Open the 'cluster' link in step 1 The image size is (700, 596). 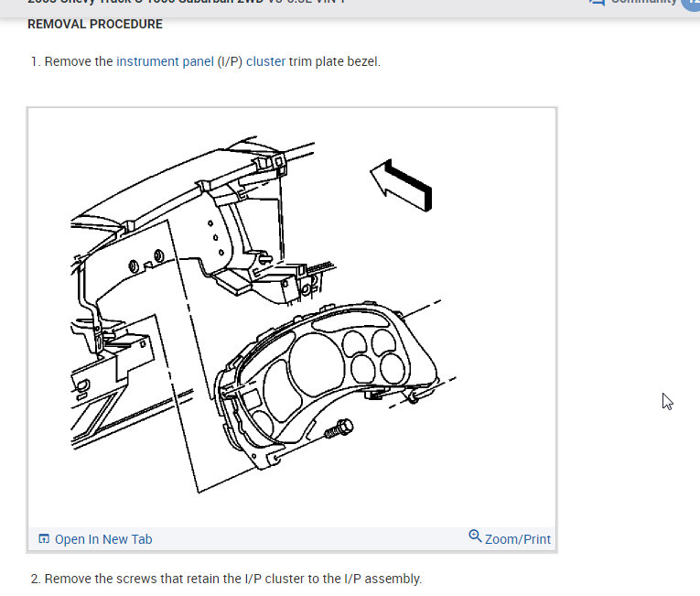[x=265, y=61]
